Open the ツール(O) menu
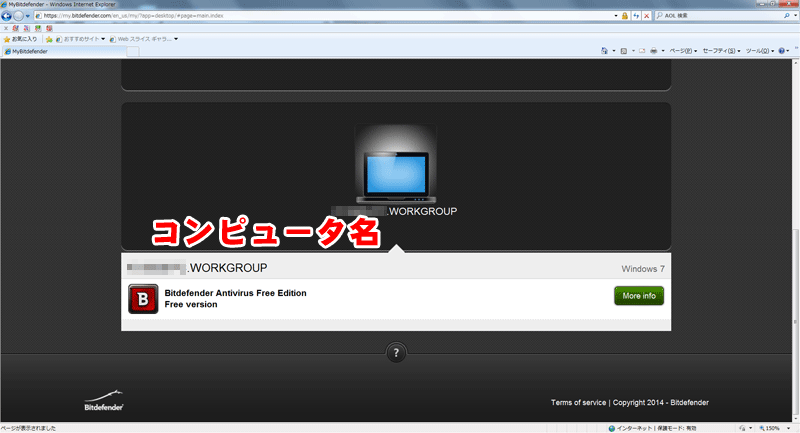The image size is (800, 433). pos(760,51)
